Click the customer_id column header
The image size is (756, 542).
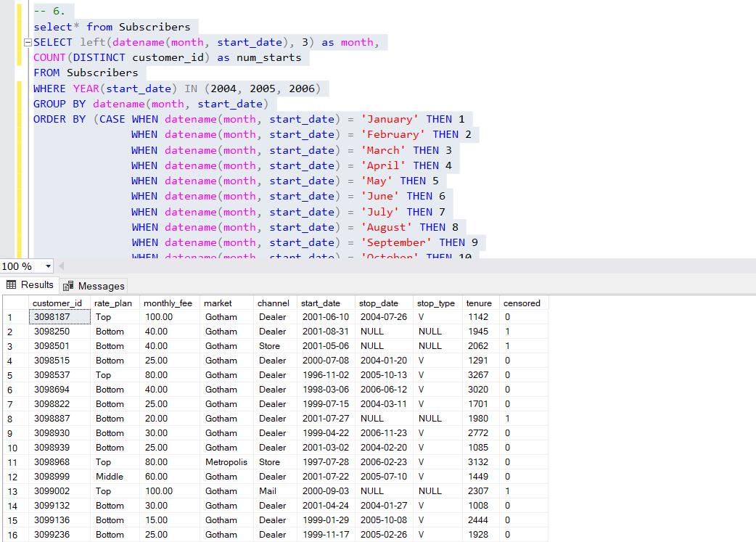[58, 303]
